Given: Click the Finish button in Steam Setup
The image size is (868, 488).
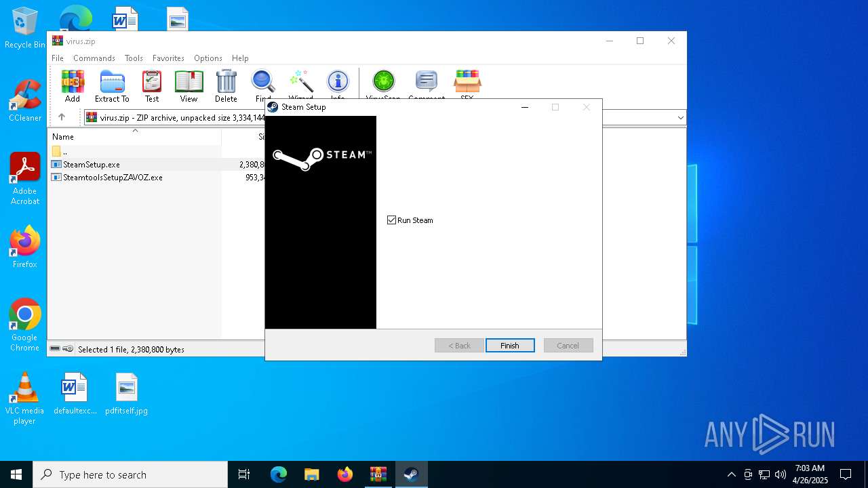Looking at the screenshot, I should (x=510, y=346).
